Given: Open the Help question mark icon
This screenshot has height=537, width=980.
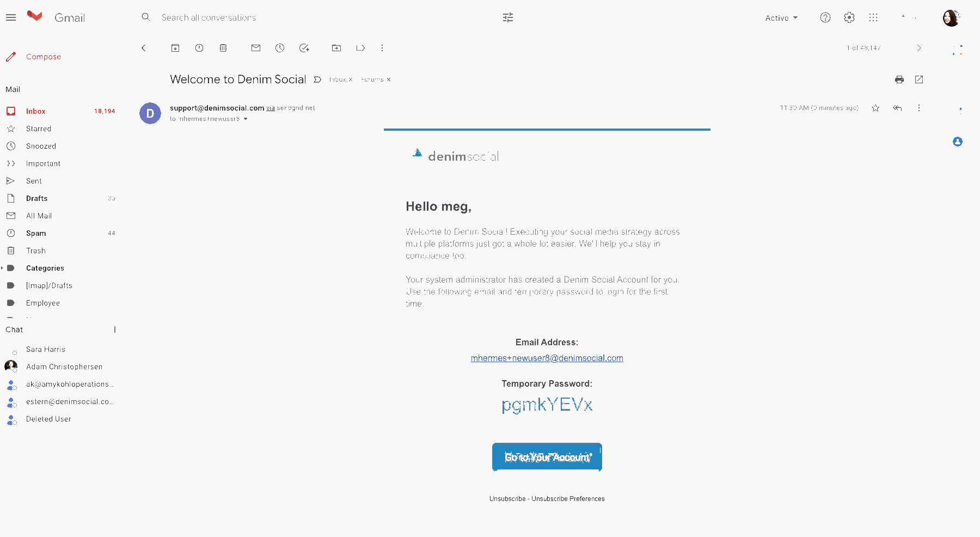Looking at the screenshot, I should coord(825,17).
